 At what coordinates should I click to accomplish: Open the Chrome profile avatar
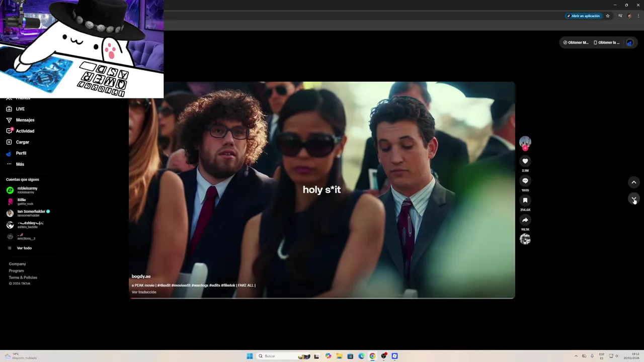[x=629, y=16]
